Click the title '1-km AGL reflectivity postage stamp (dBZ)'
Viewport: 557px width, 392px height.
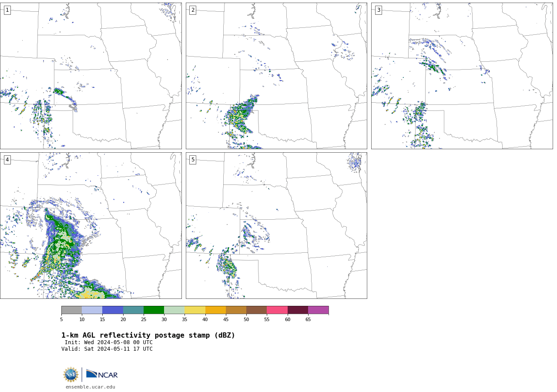[x=148, y=335]
